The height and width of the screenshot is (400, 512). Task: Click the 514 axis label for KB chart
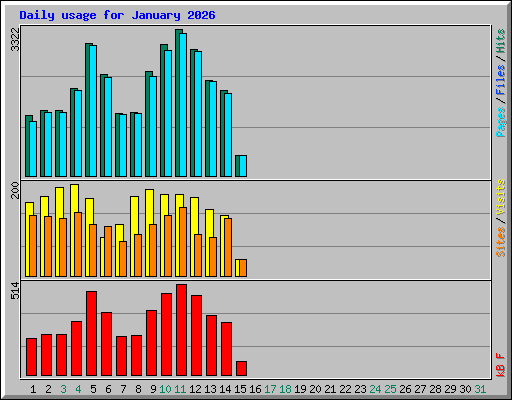coord(15,290)
